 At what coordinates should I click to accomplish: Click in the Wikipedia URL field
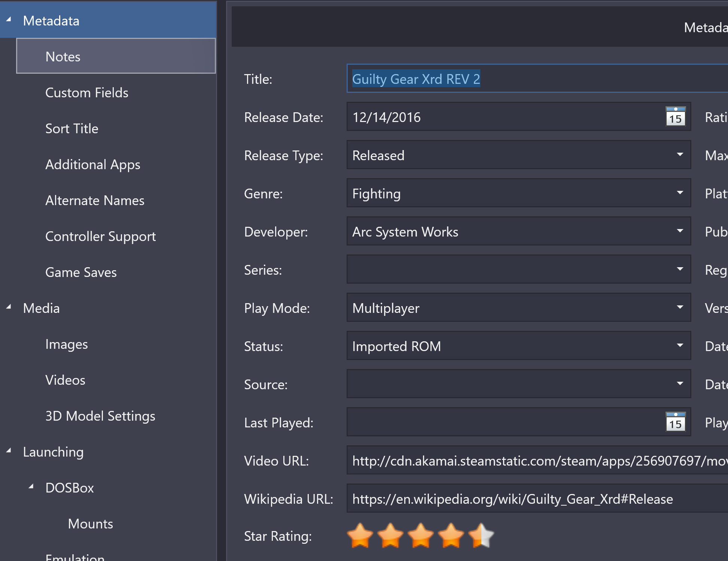pos(537,498)
